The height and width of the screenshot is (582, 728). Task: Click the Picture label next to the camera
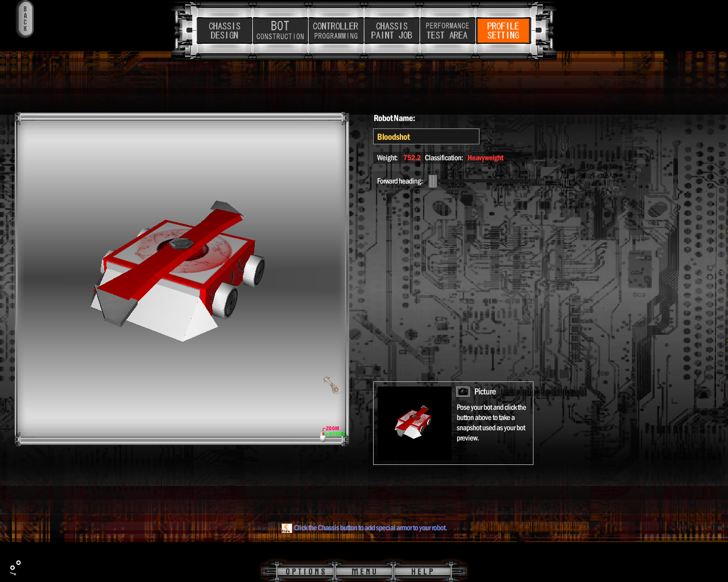[485, 392]
